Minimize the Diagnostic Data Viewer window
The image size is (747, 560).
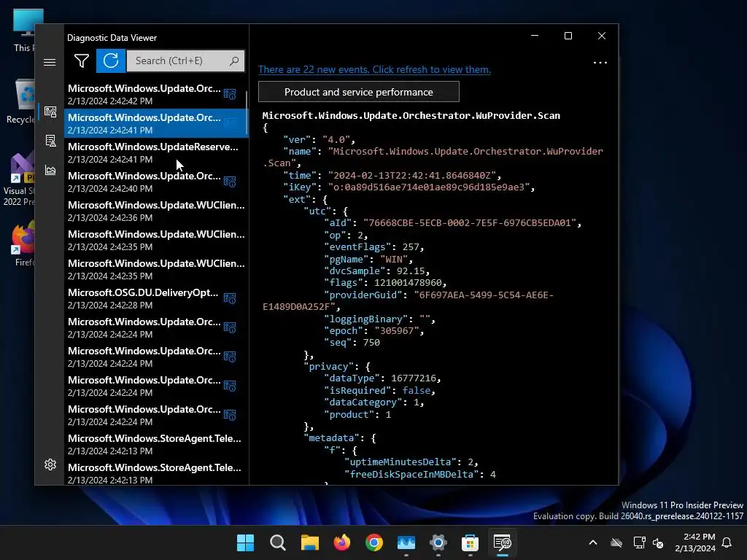click(x=535, y=36)
